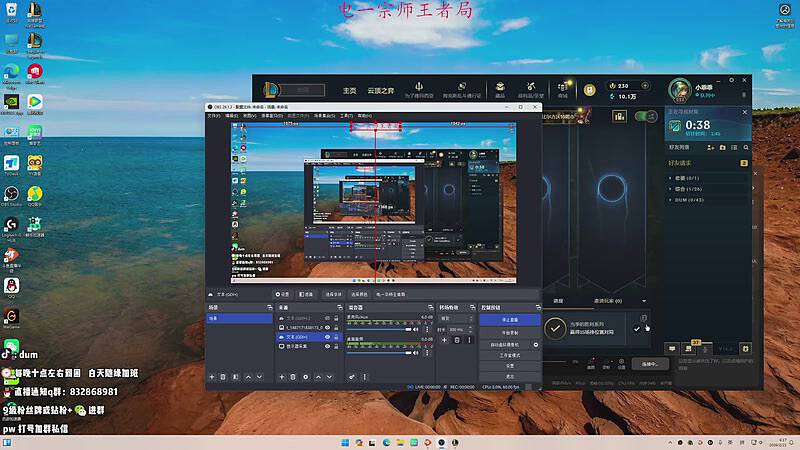Open the summoner profile avatar

679,90
